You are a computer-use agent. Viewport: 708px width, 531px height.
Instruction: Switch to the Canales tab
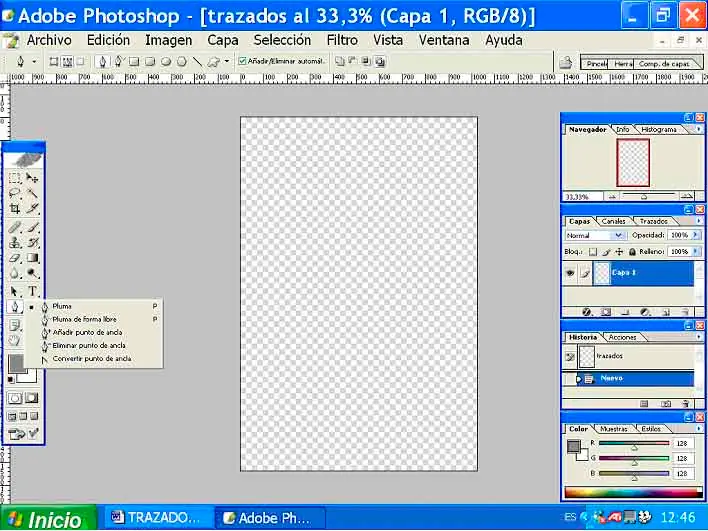[x=613, y=221]
